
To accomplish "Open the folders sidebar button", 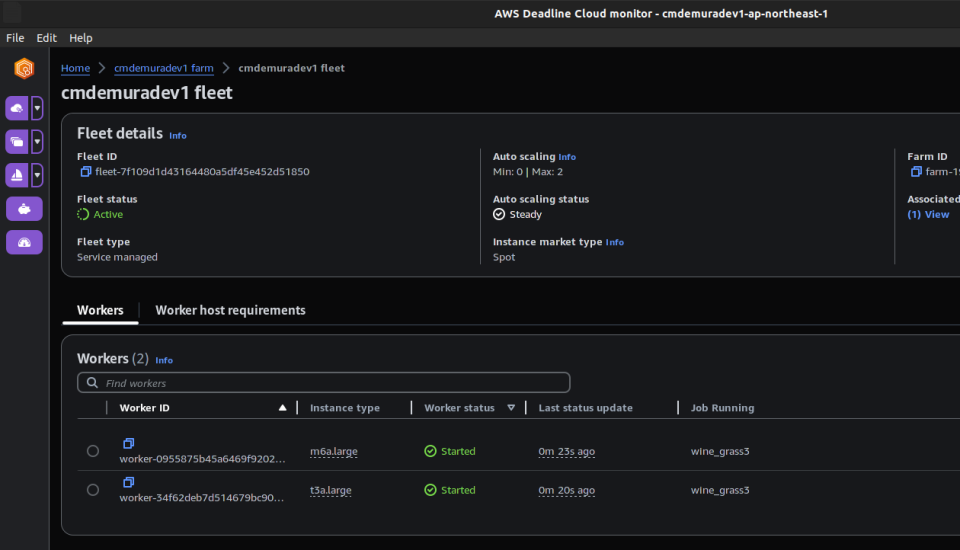I will [x=17, y=142].
